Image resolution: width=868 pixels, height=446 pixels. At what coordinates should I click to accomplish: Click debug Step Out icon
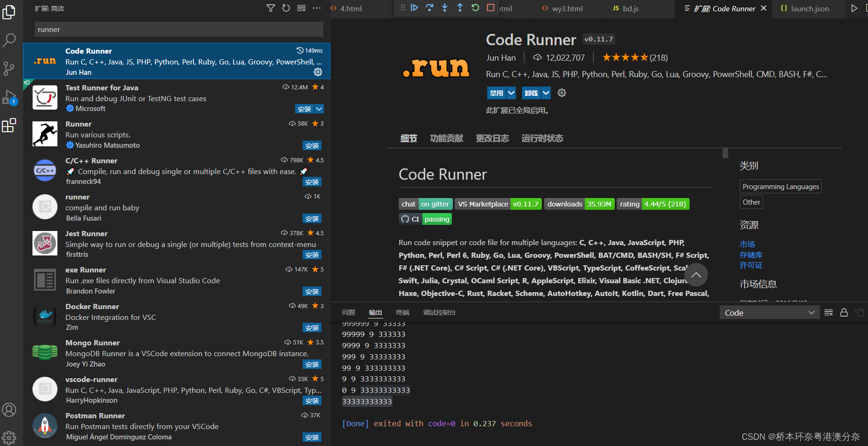(x=460, y=8)
